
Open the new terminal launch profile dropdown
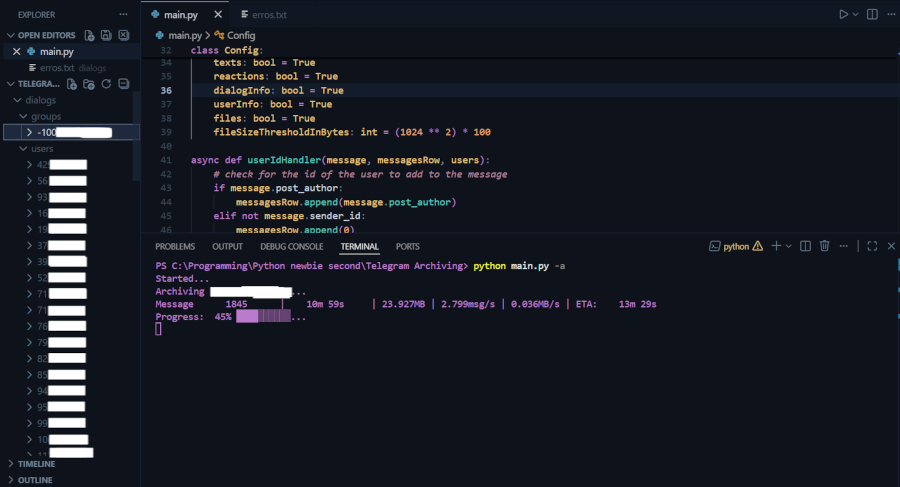click(789, 246)
